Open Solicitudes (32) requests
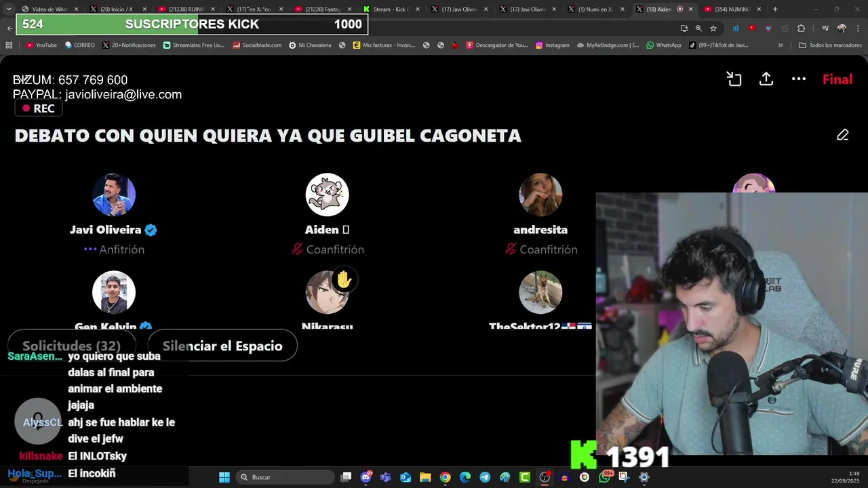 coord(71,346)
